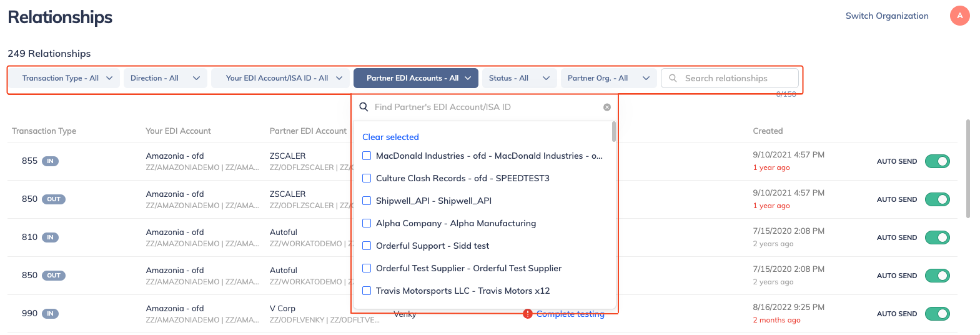Switch off Auto Send on Autoful 850 row
The width and height of the screenshot is (980, 335).
click(937, 276)
